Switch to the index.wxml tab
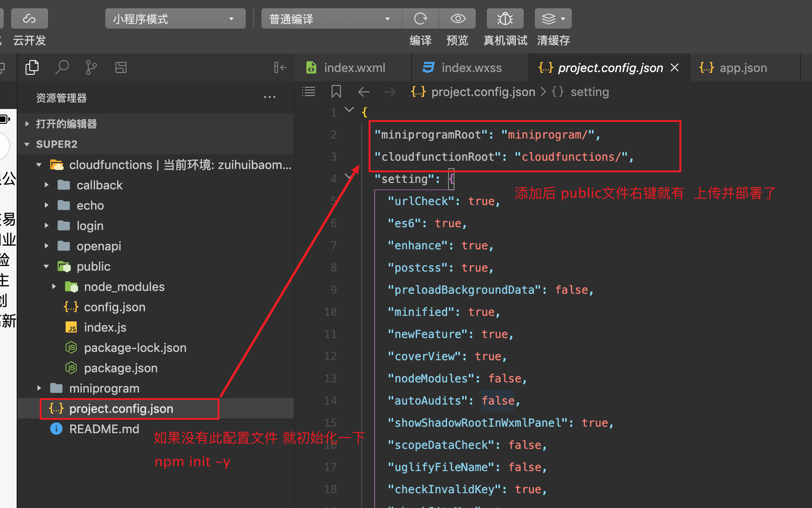Image resolution: width=812 pixels, height=508 pixels. [353, 68]
